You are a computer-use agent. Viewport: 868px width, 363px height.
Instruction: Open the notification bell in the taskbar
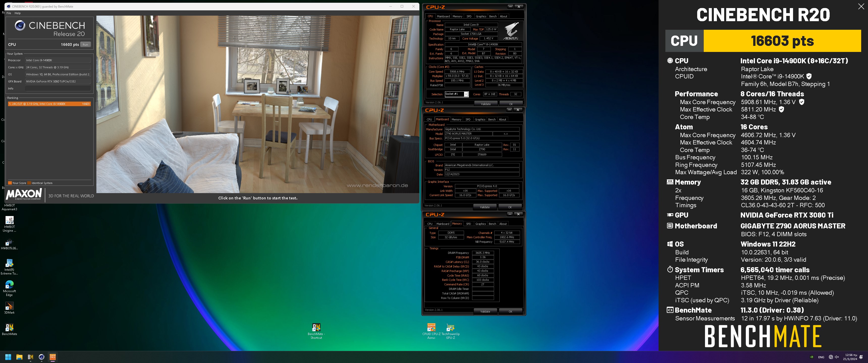[x=861, y=357]
